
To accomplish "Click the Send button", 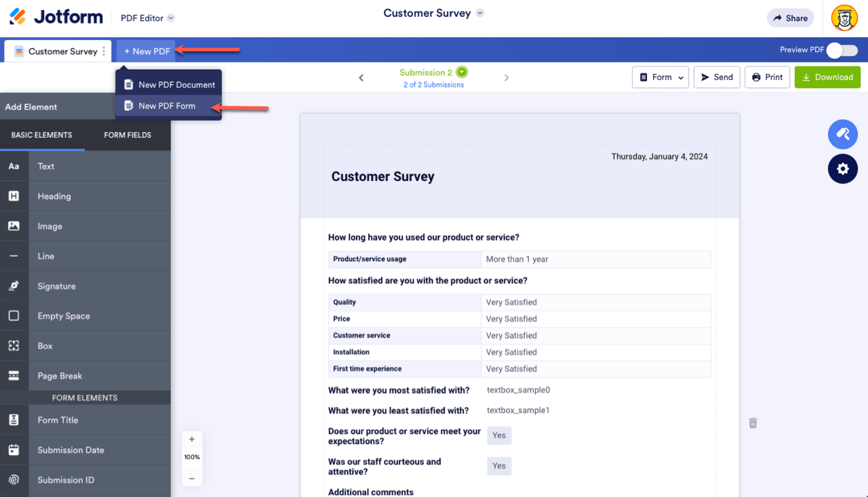I will [x=716, y=77].
